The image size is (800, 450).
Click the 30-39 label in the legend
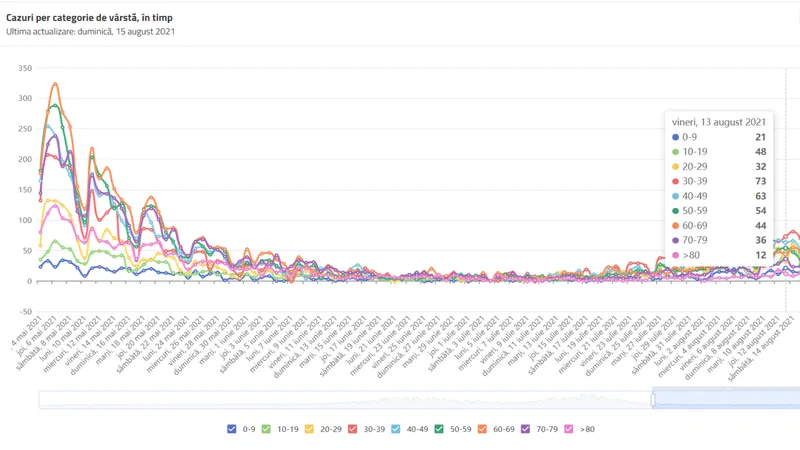pos(373,429)
